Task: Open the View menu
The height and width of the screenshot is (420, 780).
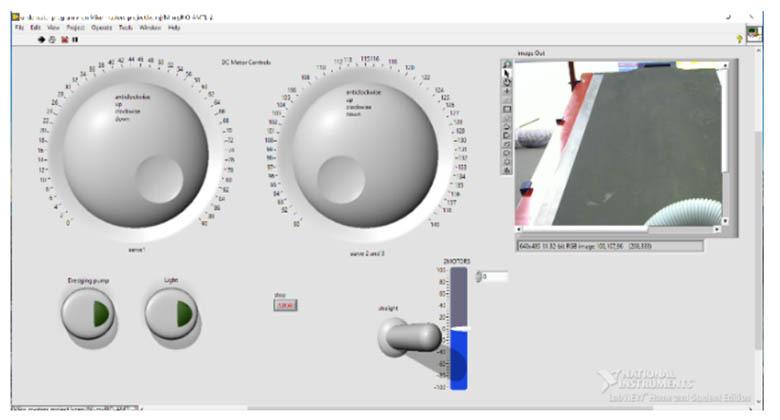Action: (53, 27)
